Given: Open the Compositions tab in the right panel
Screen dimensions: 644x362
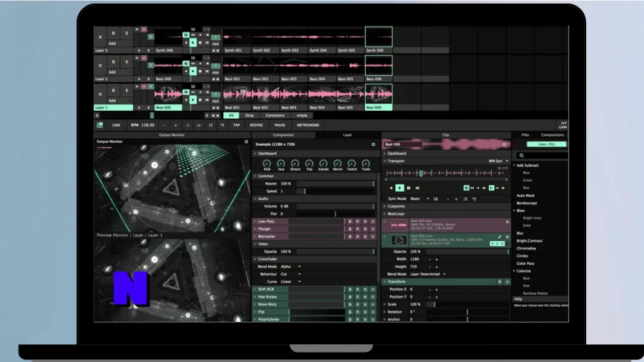Looking at the screenshot, I should click(x=552, y=134).
